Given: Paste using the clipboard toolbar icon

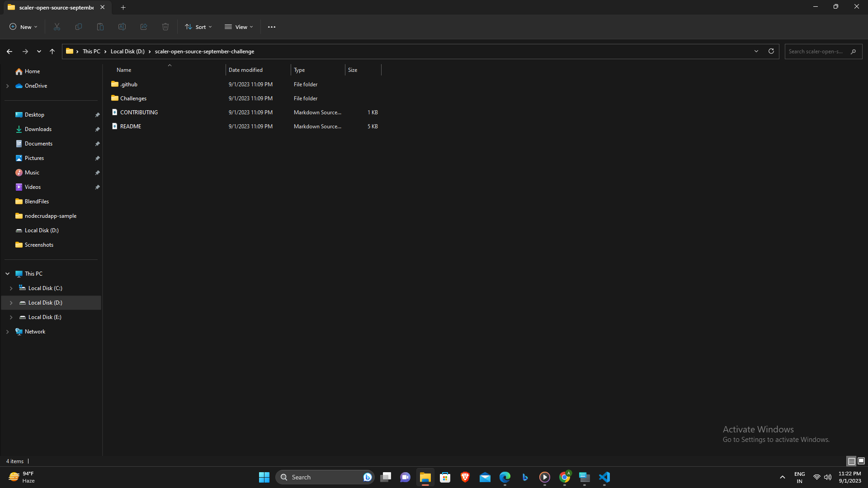Looking at the screenshot, I should pos(100,27).
